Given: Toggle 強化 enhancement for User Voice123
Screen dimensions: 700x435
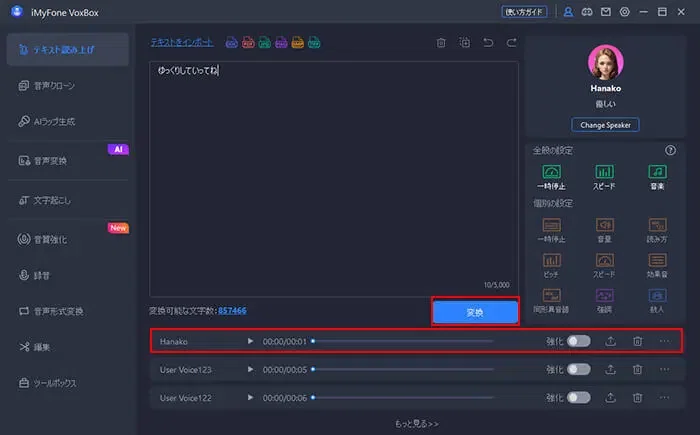Looking at the screenshot, I should (x=579, y=369).
